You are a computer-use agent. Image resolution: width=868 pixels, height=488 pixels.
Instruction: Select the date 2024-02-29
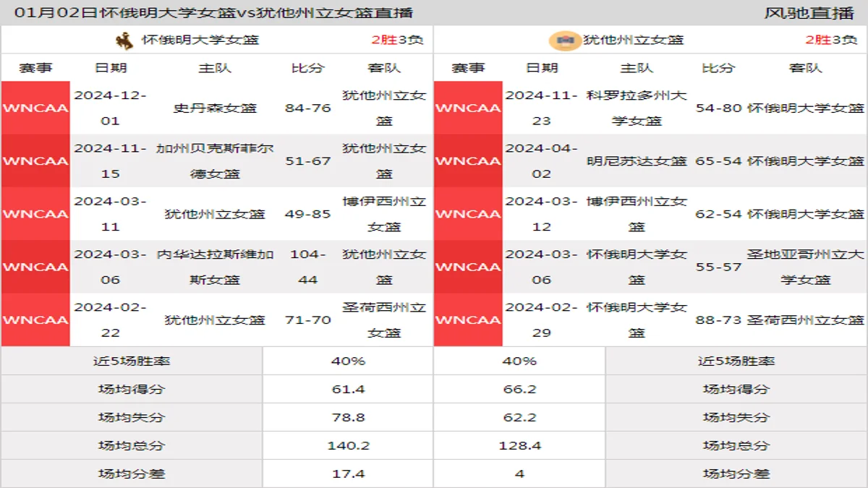point(542,320)
